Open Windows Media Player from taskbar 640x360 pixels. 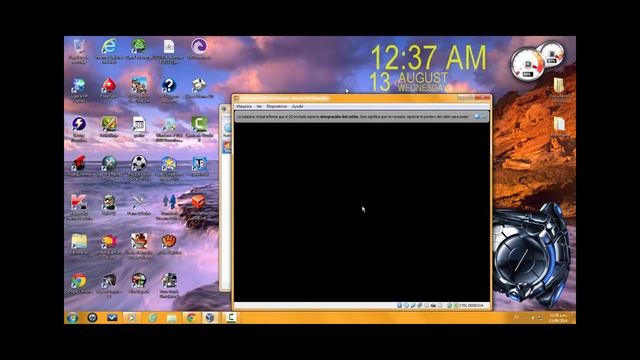tap(131, 318)
